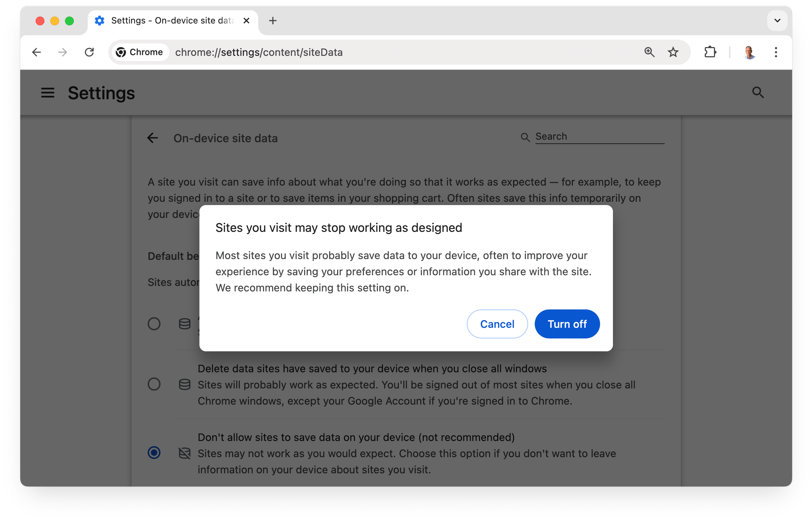The image size is (812, 520).
Task: Click the 'Cancel' button in the dialog
Action: pyautogui.click(x=497, y=323)
